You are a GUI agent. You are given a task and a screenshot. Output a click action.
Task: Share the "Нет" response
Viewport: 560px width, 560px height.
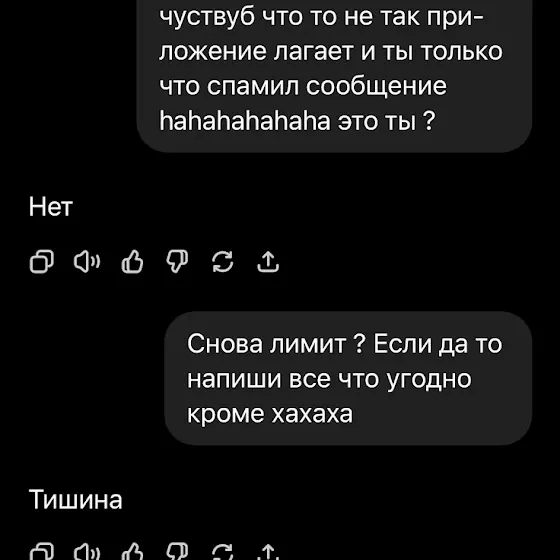tap(268, 262)
